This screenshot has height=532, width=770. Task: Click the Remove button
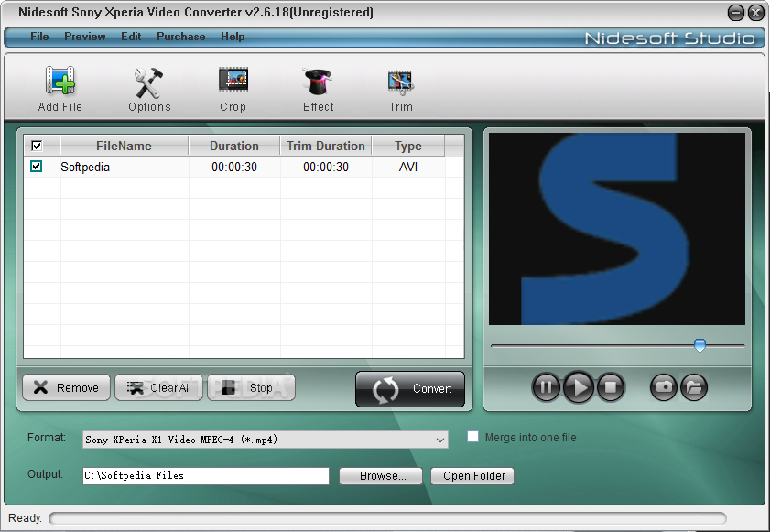point(66,387)
